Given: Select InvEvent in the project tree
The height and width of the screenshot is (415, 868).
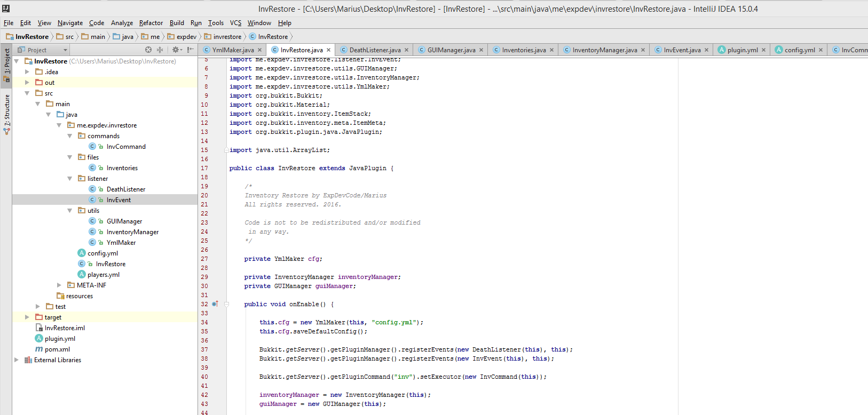Looking at the screenshot, I should coord(119,199).
